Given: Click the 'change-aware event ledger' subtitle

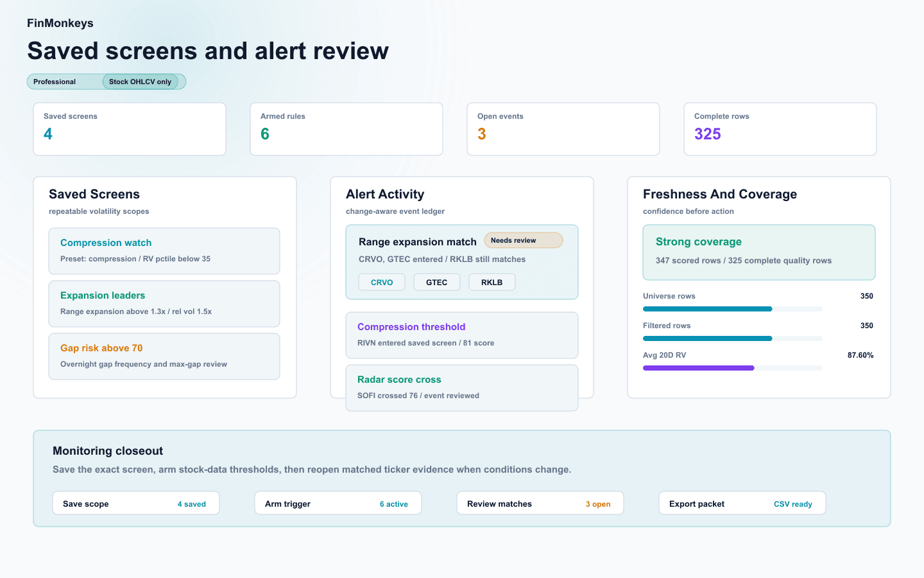Looking at the screenshot, I should pyautogui.click(x=395, y=211).
